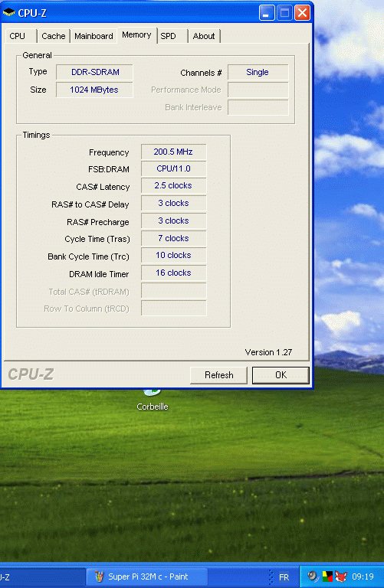Click the 200.5 MHz frequency value
Image resolution: width=384 pixels, height=588 pixels.
point(173,152)
